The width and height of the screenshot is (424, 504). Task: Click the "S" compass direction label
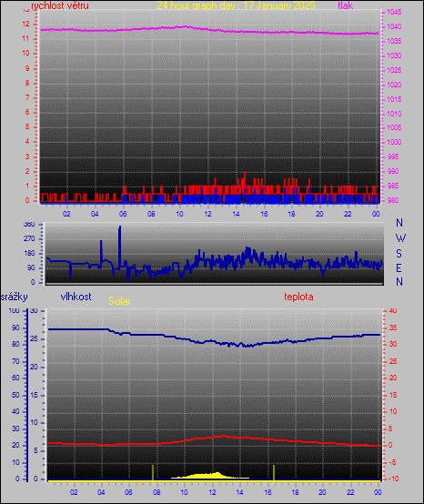(399, 253)
